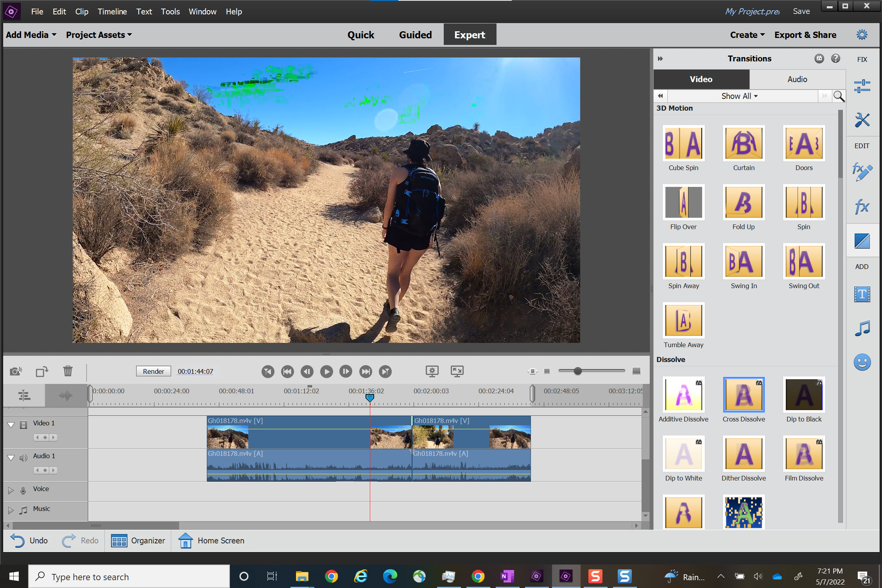Adjust the timeline zoom slider
The width and height of the screenshot is (882, 588).
click(578, 371)
